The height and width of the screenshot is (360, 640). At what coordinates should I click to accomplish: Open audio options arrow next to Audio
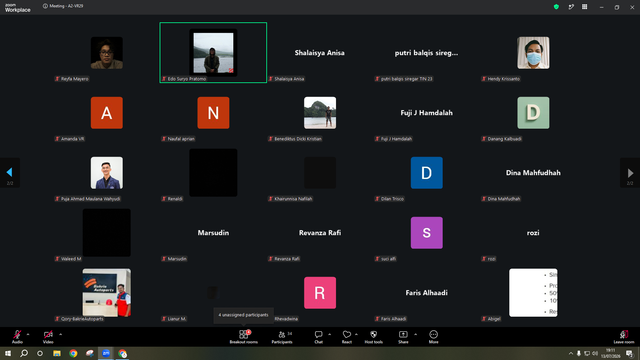28,334
